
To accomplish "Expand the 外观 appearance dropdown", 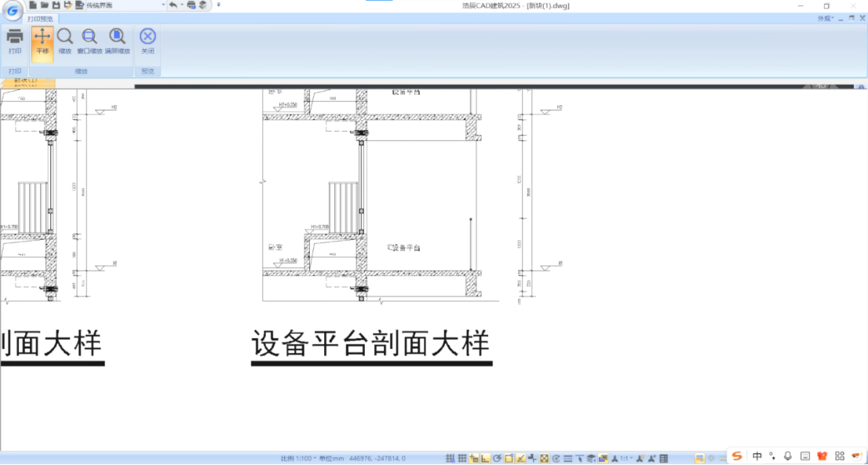I will (x=825, y=18).
